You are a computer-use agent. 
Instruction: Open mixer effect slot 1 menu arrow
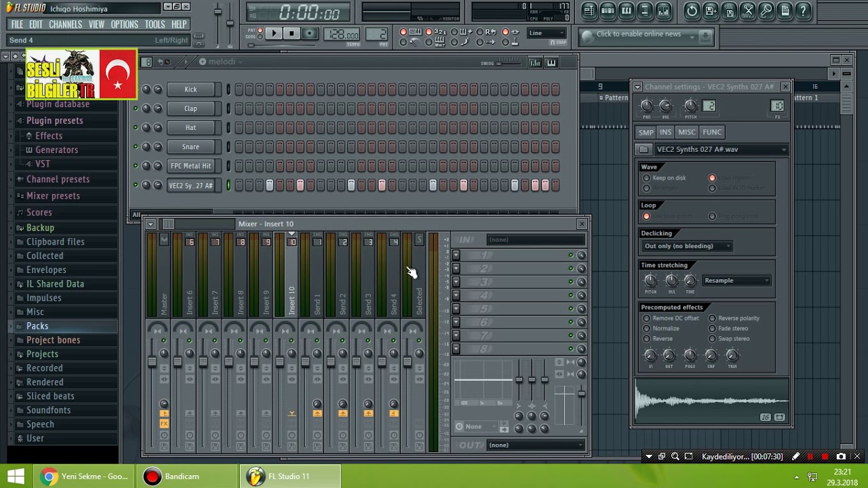coord(456,255)
